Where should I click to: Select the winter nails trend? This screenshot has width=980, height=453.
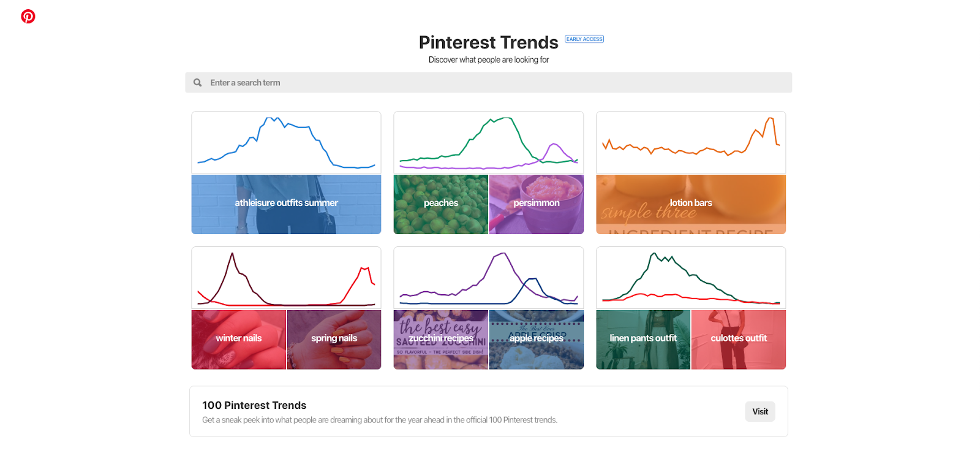point(238,338)
